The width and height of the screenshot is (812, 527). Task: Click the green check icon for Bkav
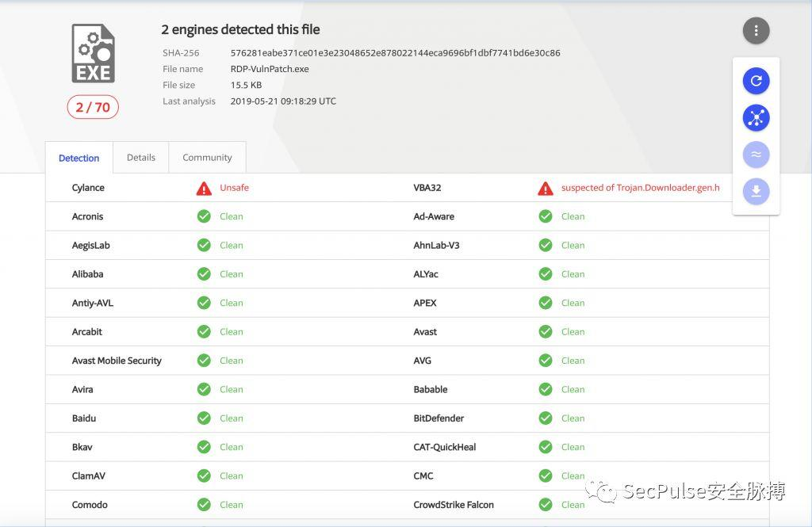(x=204, y=447)
